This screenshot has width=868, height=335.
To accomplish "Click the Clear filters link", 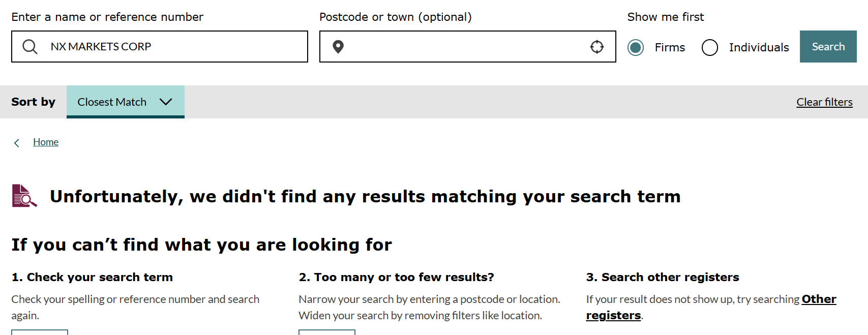I will pyautogui.click(x=824, y=102).
